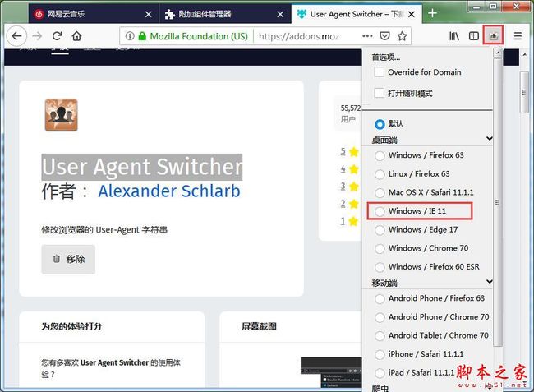Click the 屏幕截图 screenshot thumbnail
This screenshot has height=392, width=534.
click(x=331, y=372)
